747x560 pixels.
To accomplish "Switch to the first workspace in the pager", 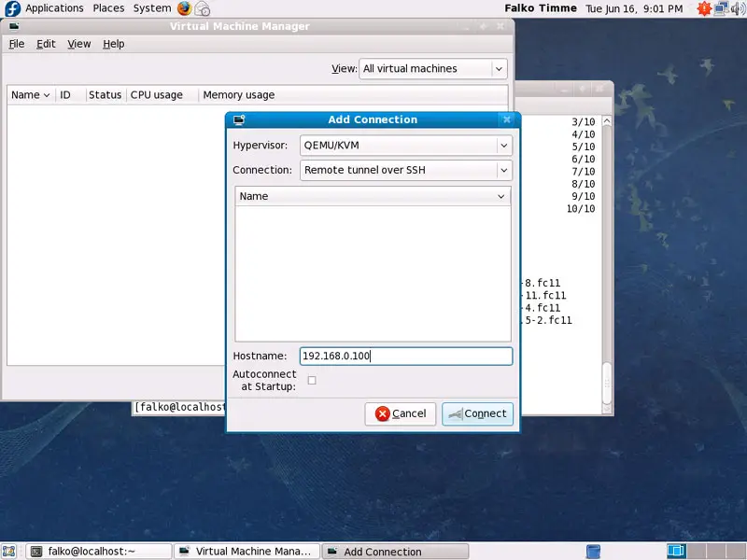I will pos(676,552).
